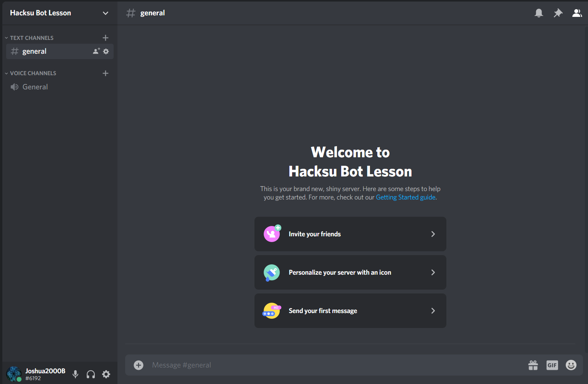Create a new voice channel plus icon
The image size is (588, 384).
click(106, 73)
